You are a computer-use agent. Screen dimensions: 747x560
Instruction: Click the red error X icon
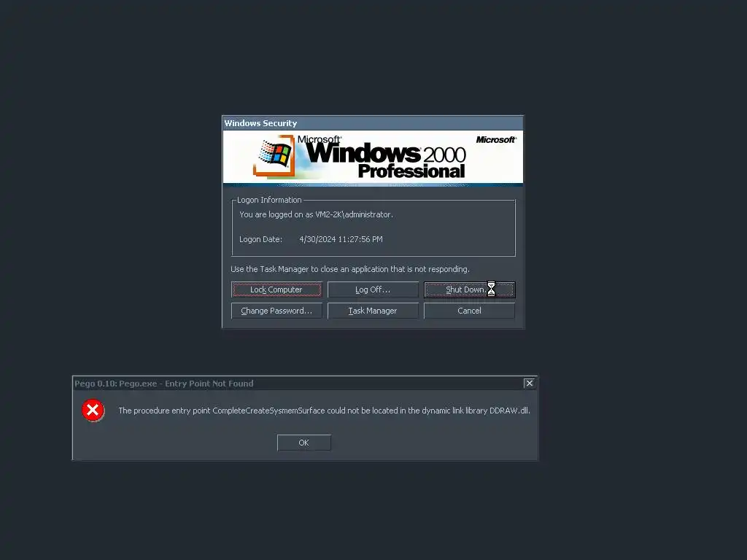93,410
